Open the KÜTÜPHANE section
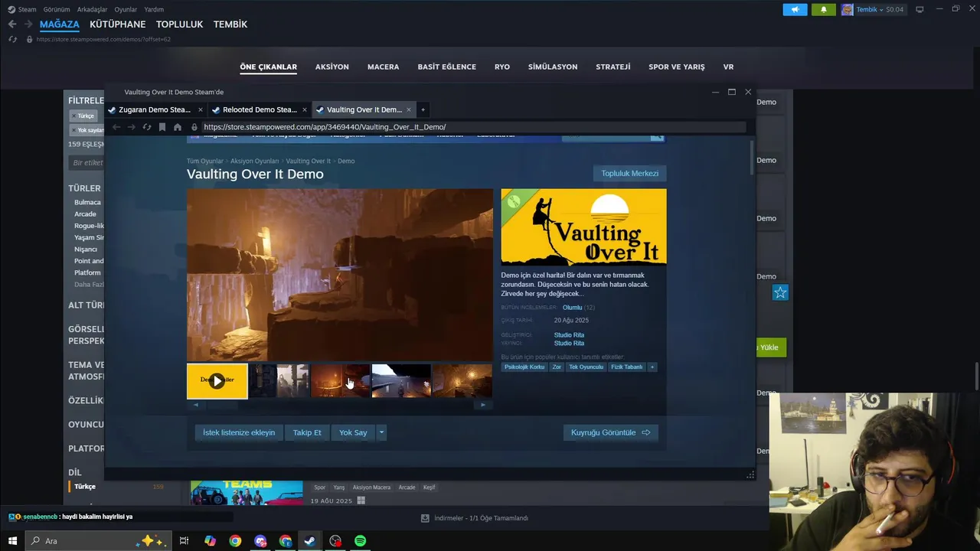Image resolution: width=980 pixels, height=551 pixels. (x=117, y=24)
